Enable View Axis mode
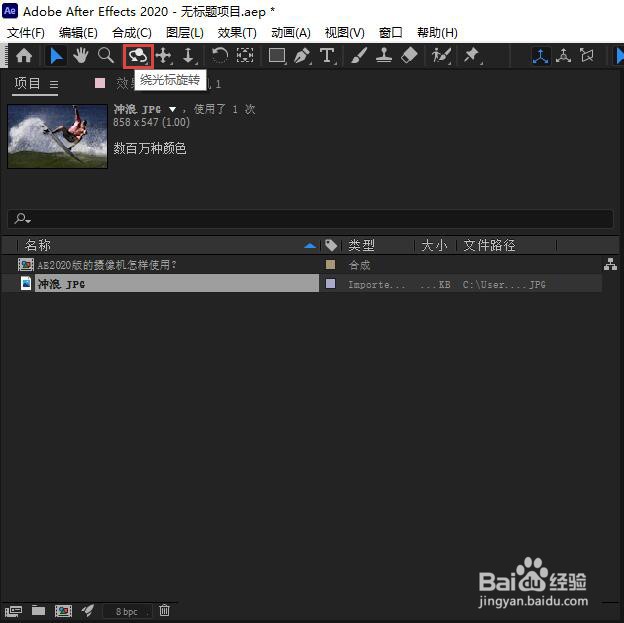Viewport: 624px width, 623px height. coord(587,56)
